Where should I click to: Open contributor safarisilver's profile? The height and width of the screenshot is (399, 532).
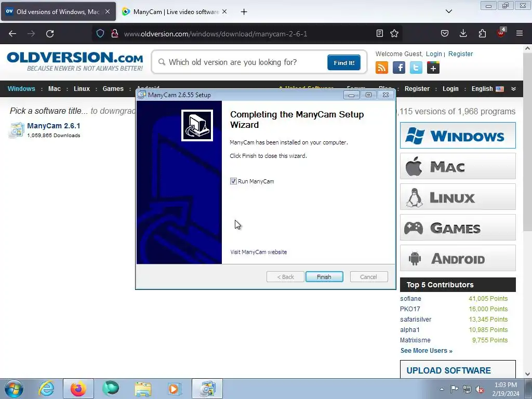pos(416,320)
